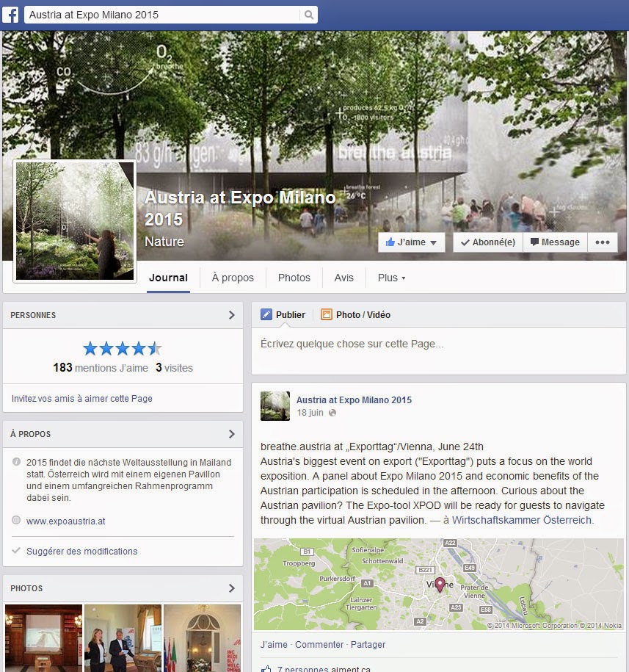
Task: Open the page profile picture
Action: pos(75,221)
